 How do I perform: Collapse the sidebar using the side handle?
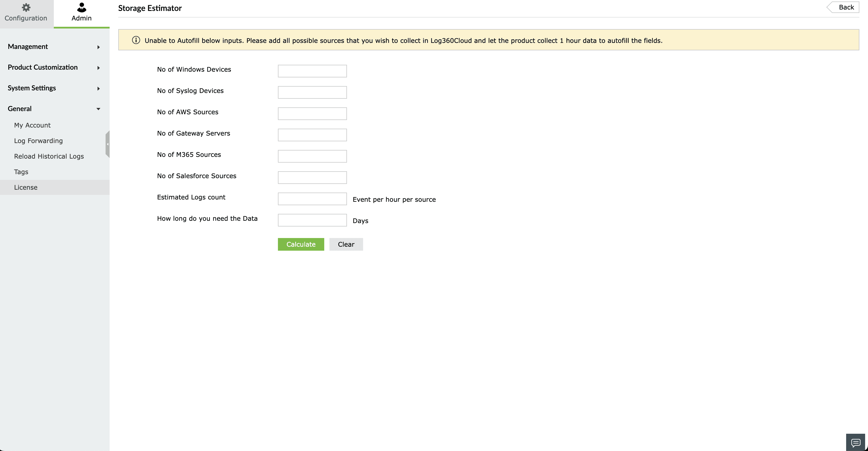pyautogui.click(x=108, y=144)
